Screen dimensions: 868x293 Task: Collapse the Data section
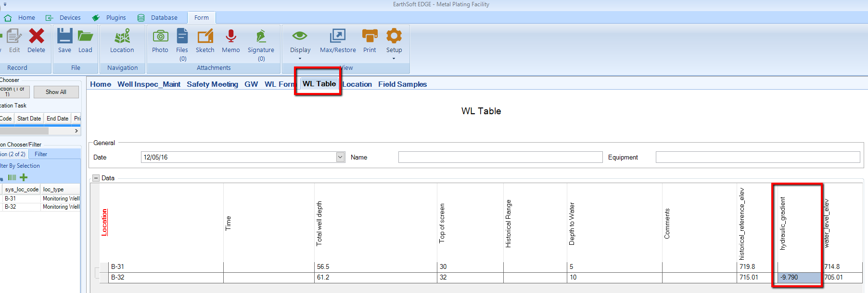click(96, 178)
